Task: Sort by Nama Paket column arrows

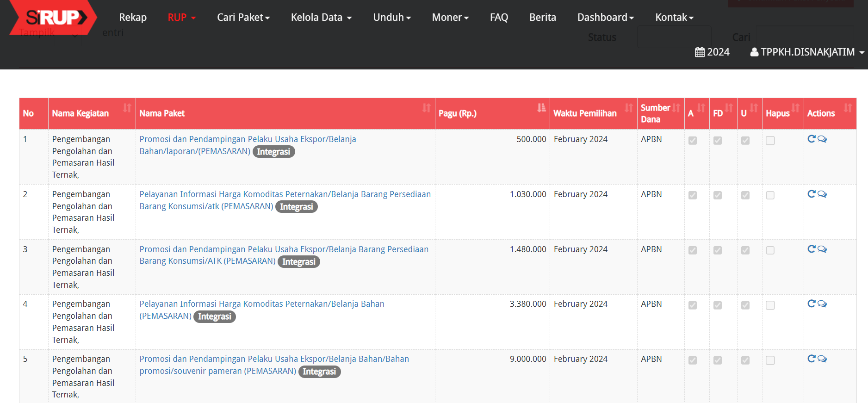Action: (x=427, y=108)
